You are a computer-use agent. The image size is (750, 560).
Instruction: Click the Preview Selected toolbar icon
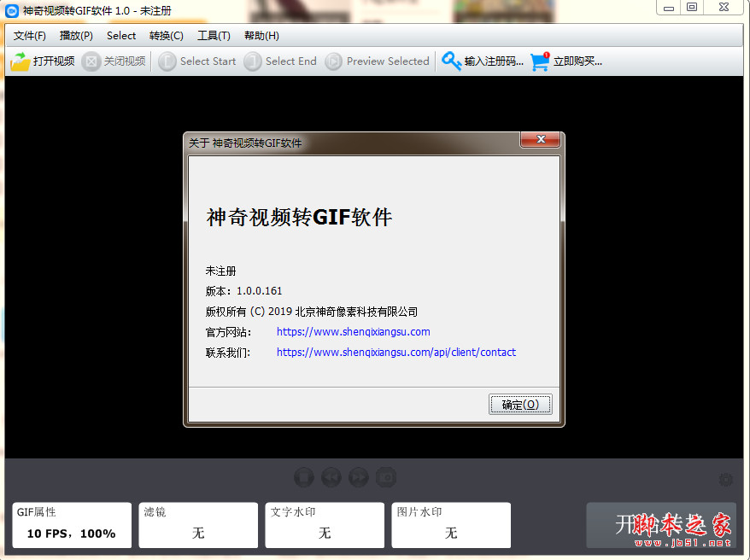pyautogui.click(x=332, y=61)
